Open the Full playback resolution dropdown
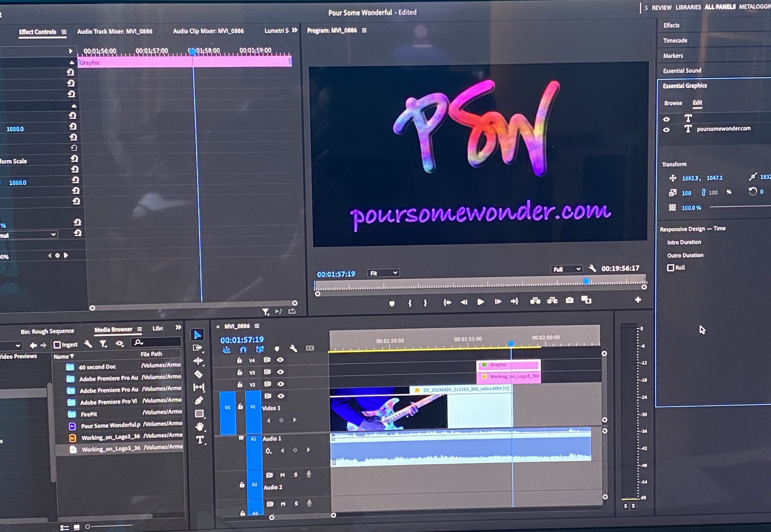The width and height of the screenshot is (771, 532). click(567, 269)
